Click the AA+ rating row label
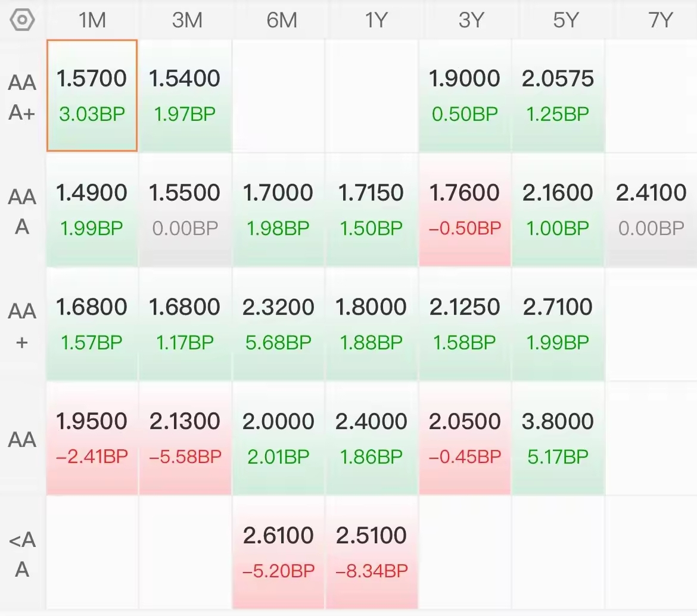This screenshot has width=697, height=616. [x=23, y=326]
